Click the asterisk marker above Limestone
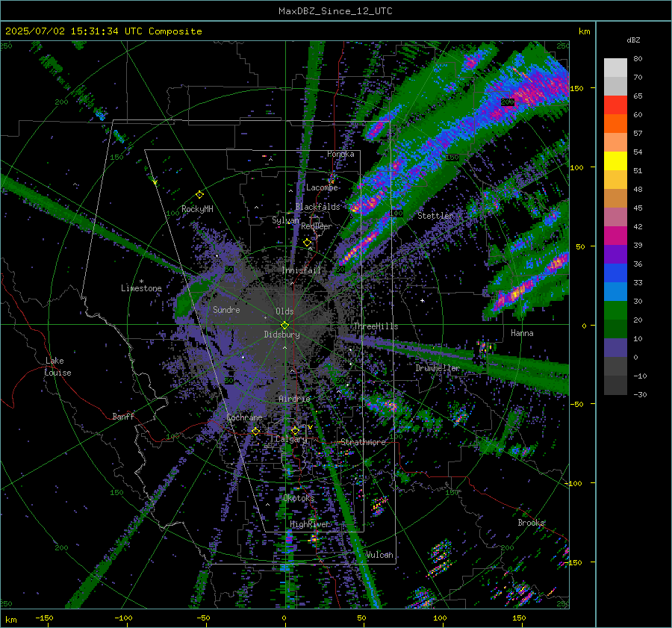Screen dimensions: 672x628 (x=141, y=282)
